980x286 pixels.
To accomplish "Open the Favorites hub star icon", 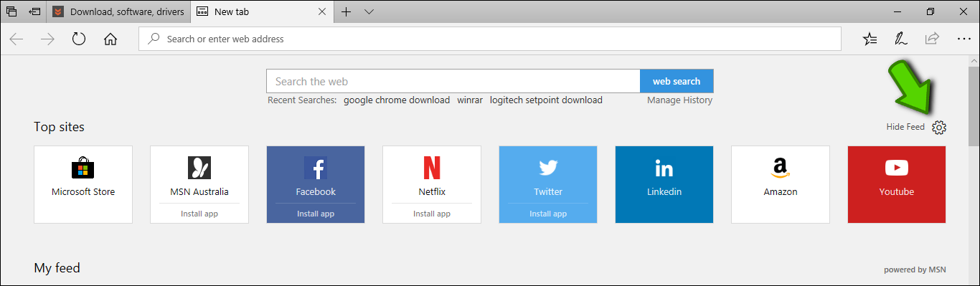I will 870,39.
